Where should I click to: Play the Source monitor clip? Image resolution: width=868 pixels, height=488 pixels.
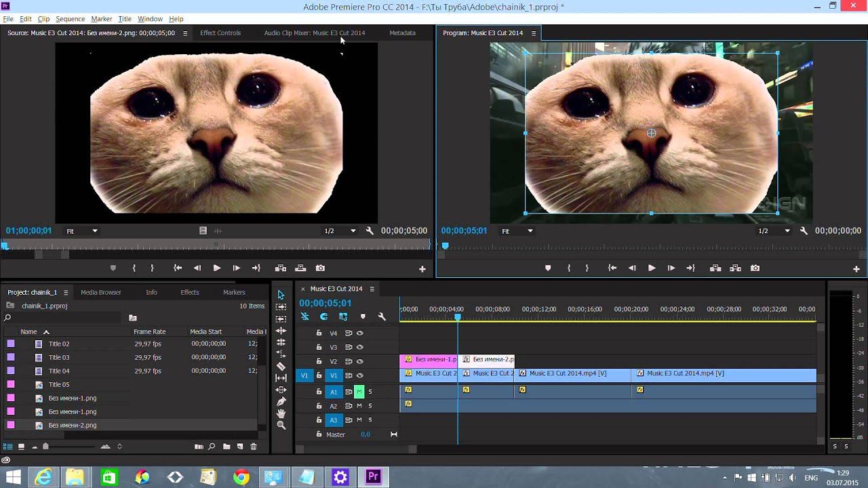tap(217, 268)
